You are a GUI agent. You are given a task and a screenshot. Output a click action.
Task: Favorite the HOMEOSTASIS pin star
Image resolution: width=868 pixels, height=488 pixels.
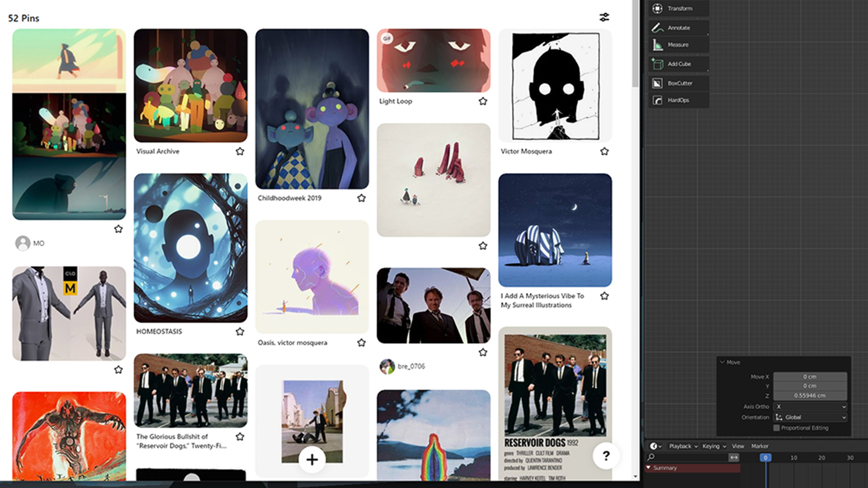[240, 332]
